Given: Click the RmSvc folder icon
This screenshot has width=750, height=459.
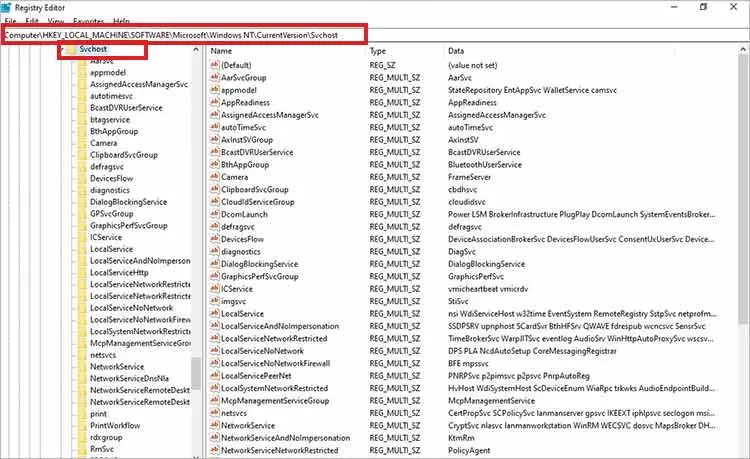Looking at the screenshot, I should click(82, 449).
